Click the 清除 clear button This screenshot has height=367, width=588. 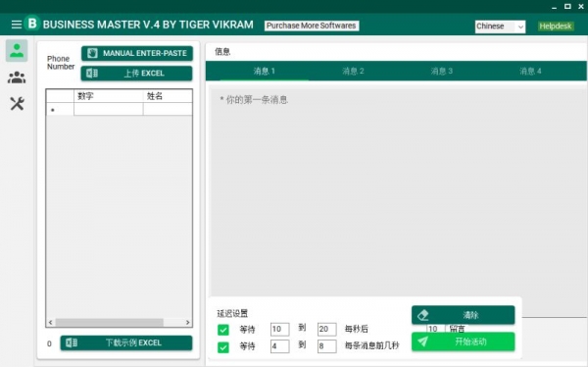coord(464,315)
